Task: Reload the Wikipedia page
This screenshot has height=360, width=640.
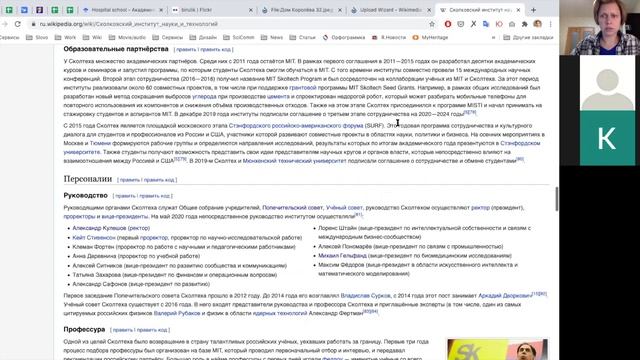Action: point(18,24)
